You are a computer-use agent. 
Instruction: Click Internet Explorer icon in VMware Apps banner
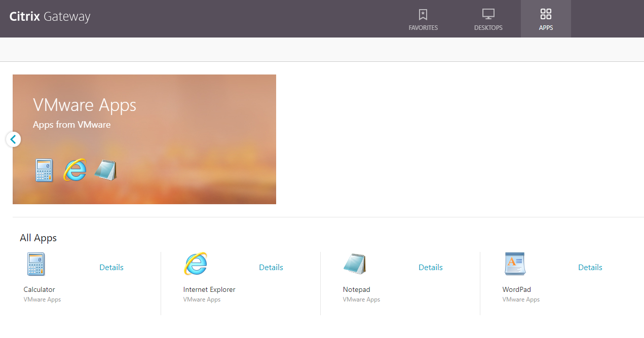[74, 170]
